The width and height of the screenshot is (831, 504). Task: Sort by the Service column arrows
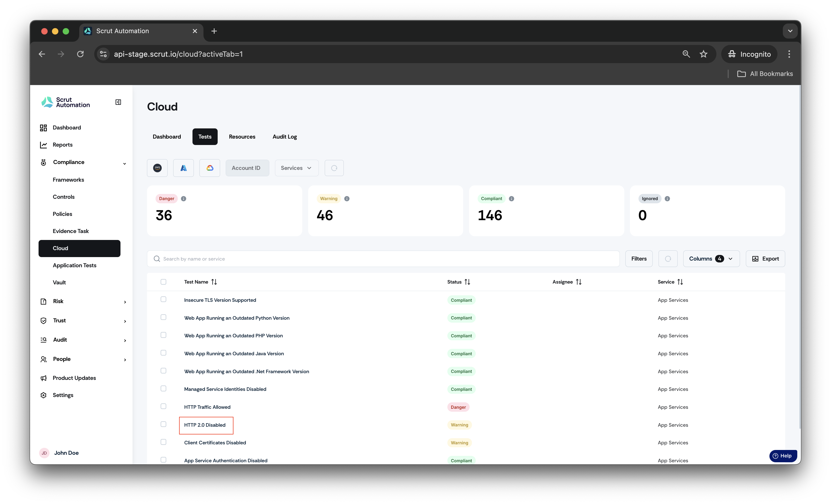680,282
